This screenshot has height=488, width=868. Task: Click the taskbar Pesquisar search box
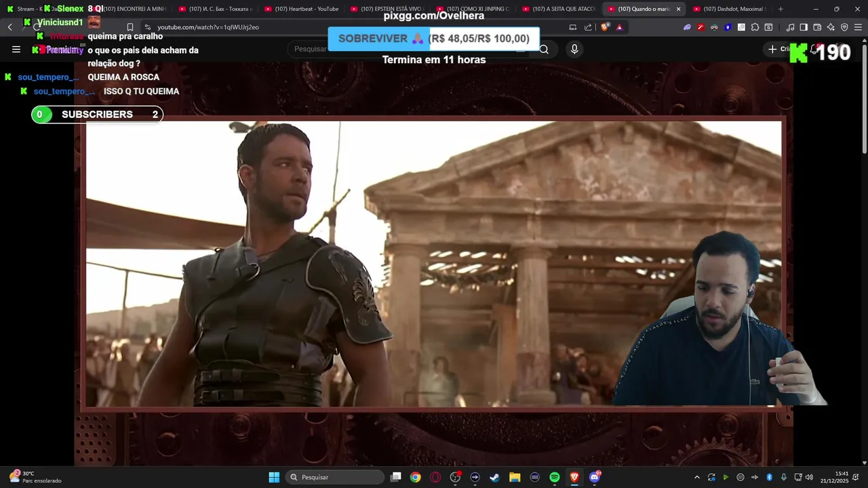point(335,477)
